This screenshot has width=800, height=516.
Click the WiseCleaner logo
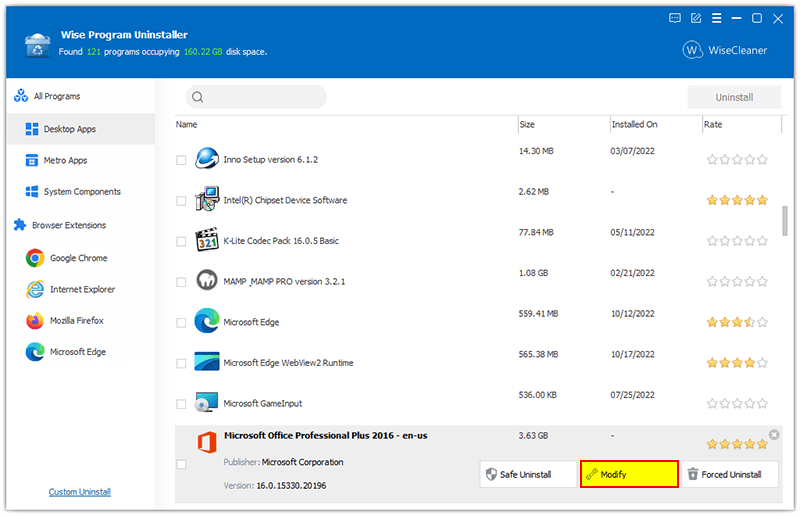click(x=724, y=50)
